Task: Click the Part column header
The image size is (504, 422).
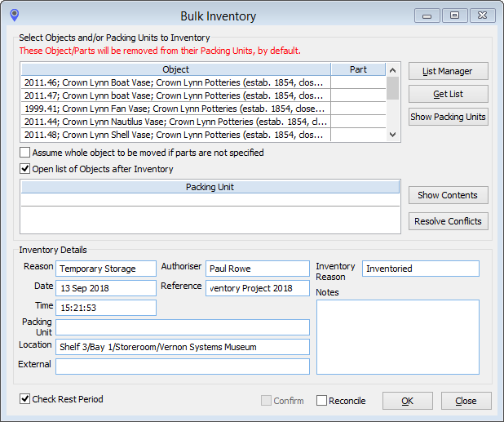Action: pos(358,69)
